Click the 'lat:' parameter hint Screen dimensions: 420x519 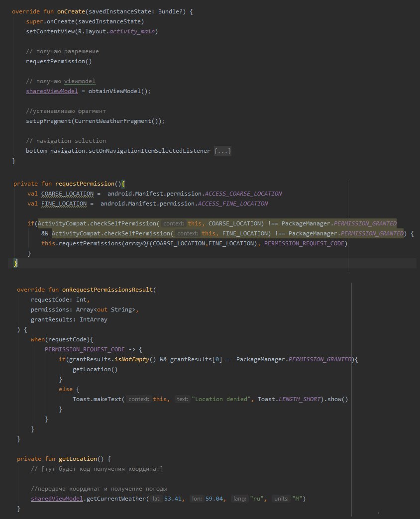(156, 499)
